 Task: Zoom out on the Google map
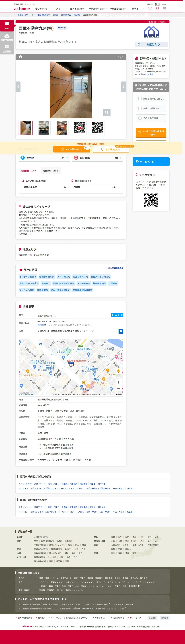118,388
